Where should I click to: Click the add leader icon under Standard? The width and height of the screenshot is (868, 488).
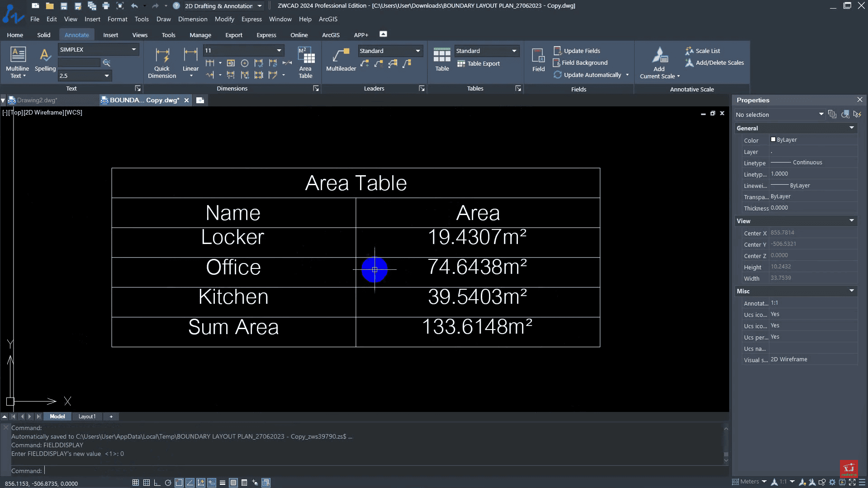tap(365, 63)
